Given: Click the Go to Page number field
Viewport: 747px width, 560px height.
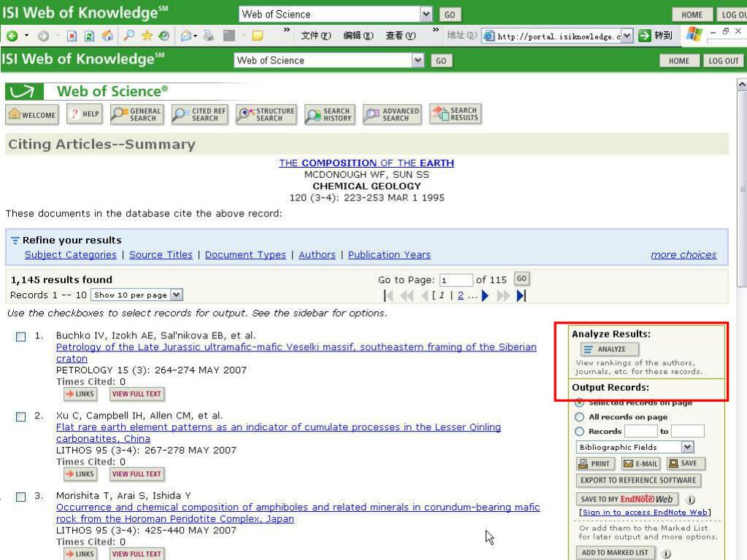Looking at the screenshot, I should pyautogui.click(x=456, y=280).
